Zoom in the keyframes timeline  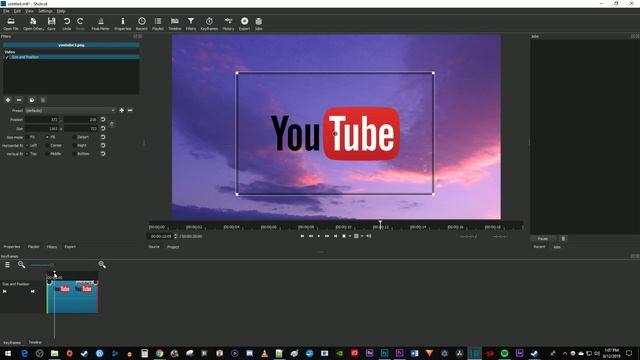[102, 265]
